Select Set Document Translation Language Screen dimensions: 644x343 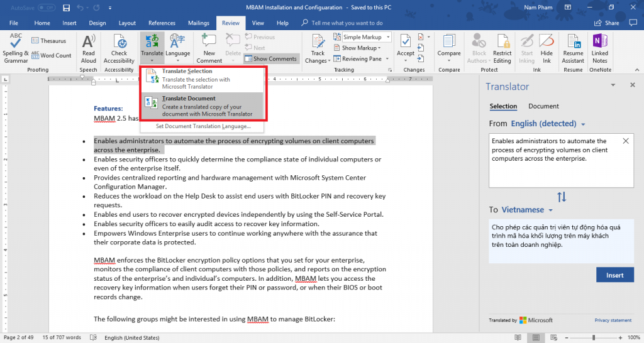click(x=203, y=126)
